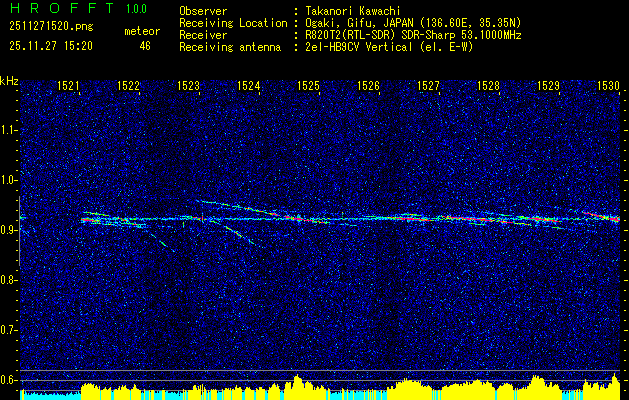Click the 1529 time marker

[548, 85]
